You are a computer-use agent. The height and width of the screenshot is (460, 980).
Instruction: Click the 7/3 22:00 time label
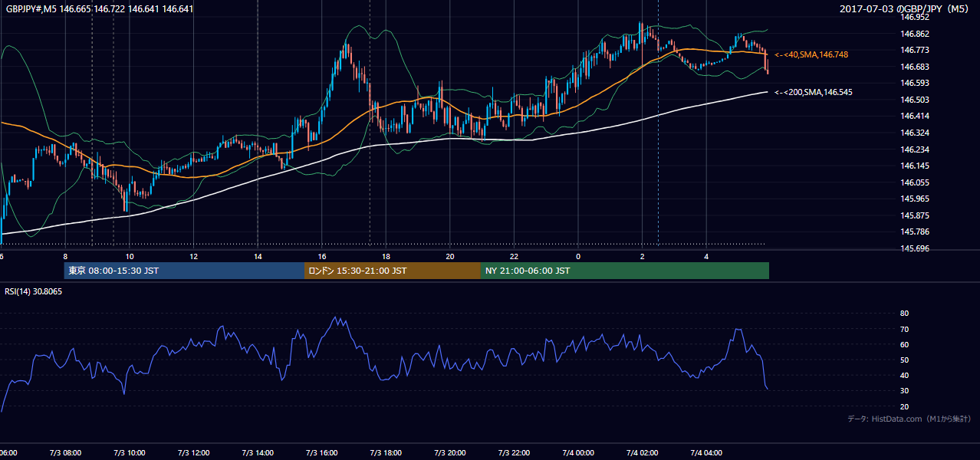[514, 453]
